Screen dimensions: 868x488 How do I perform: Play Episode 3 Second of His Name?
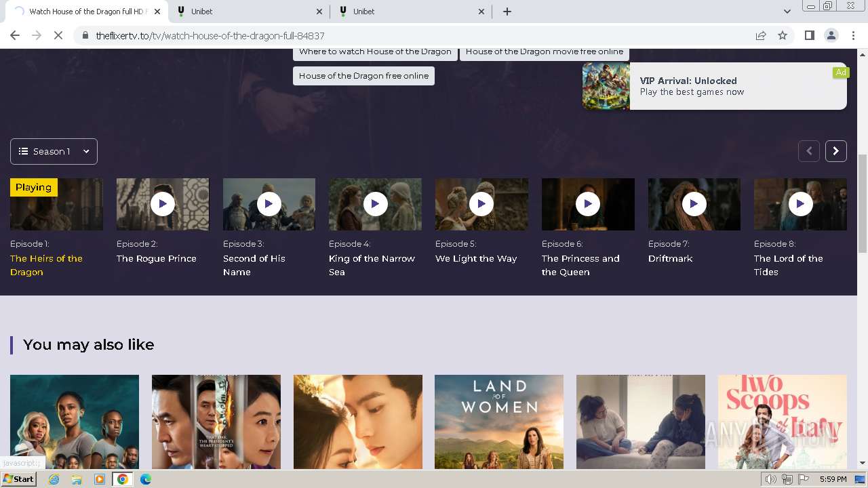tap(269, 204)
